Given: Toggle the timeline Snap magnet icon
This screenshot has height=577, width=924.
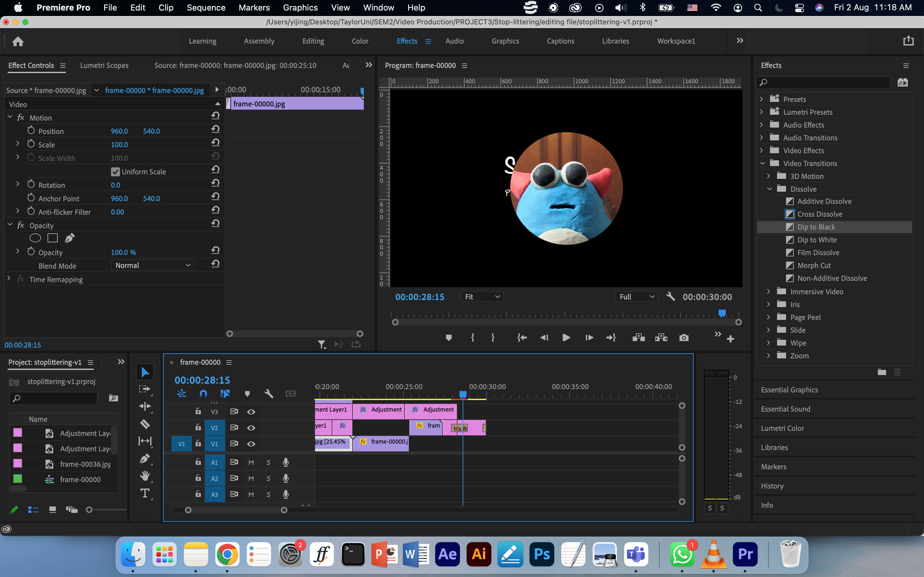Looking at the screenshot, I should point(203,393).
